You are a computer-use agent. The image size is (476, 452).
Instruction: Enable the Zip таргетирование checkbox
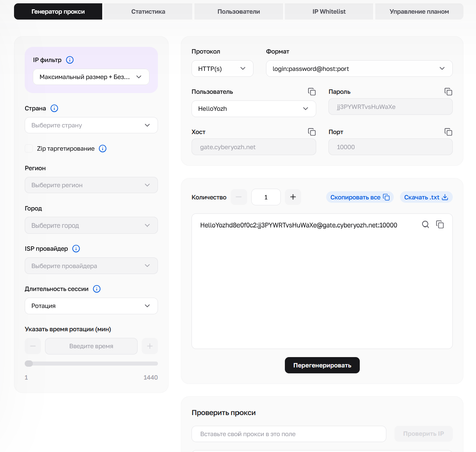click(29, 148)
